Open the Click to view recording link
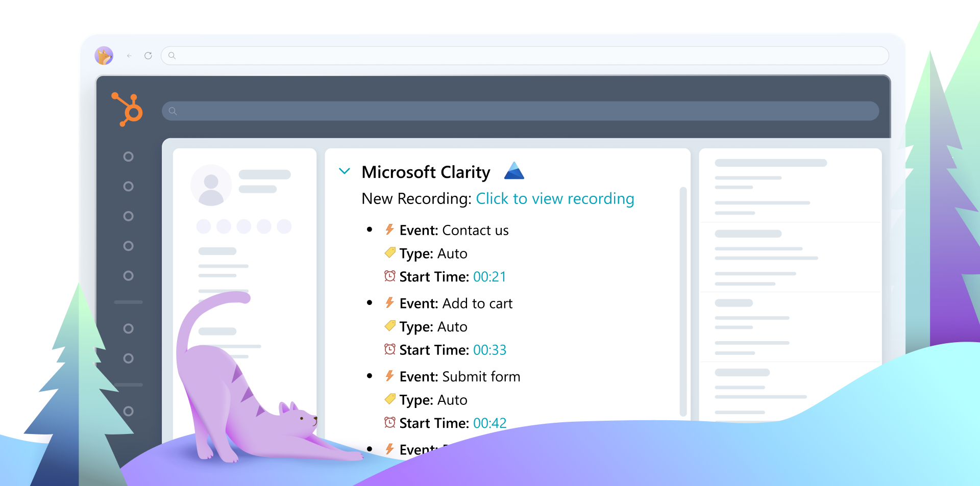 555,198
